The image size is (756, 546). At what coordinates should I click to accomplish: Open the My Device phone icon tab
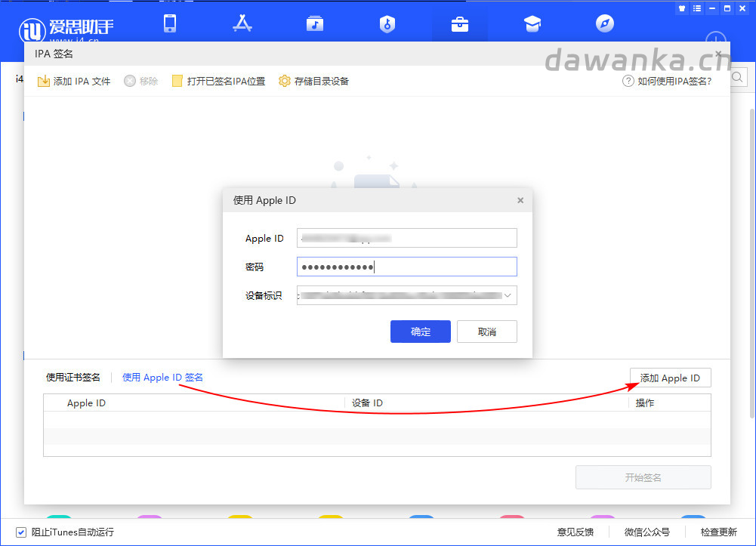(170, 23)
